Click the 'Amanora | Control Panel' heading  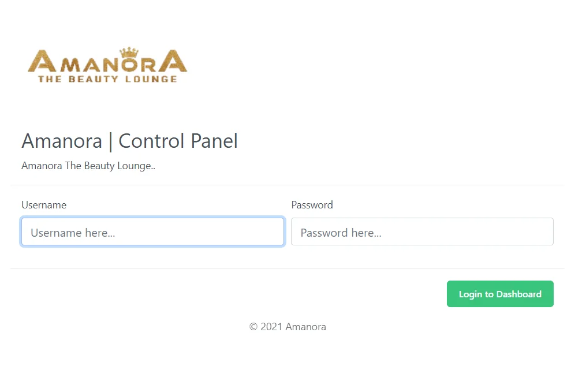click(x=129, y=141)
